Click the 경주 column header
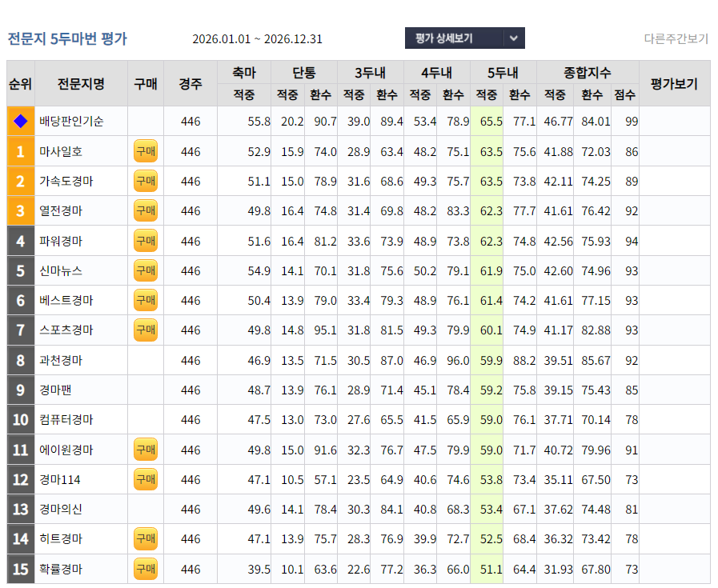The height and width of the screenshot is (588, 718). [191, 84]
